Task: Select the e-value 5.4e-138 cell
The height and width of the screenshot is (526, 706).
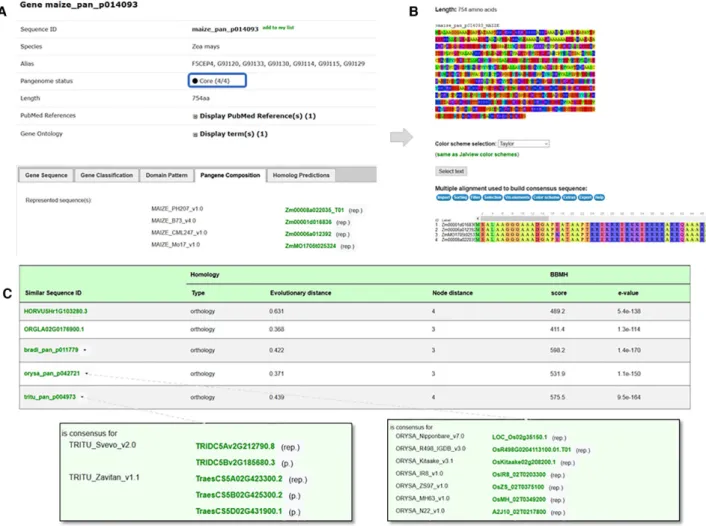Action: (x=629, y=311)
